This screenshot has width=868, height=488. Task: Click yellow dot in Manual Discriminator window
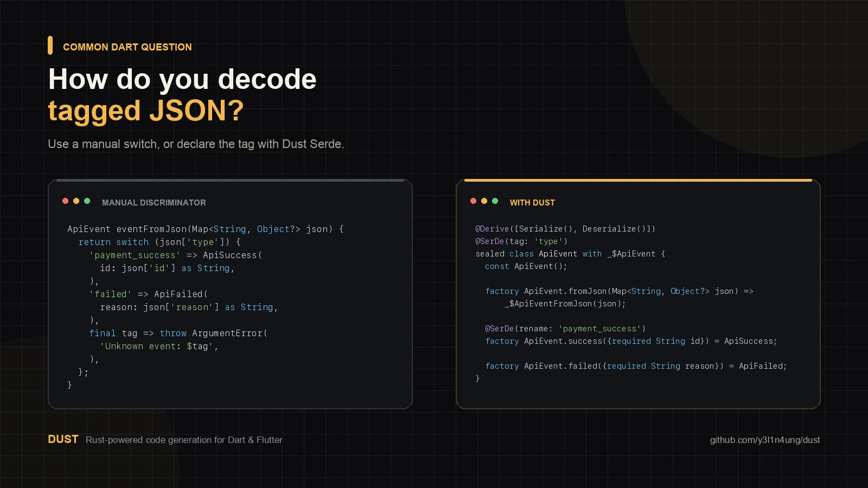[x=76, y=201]
